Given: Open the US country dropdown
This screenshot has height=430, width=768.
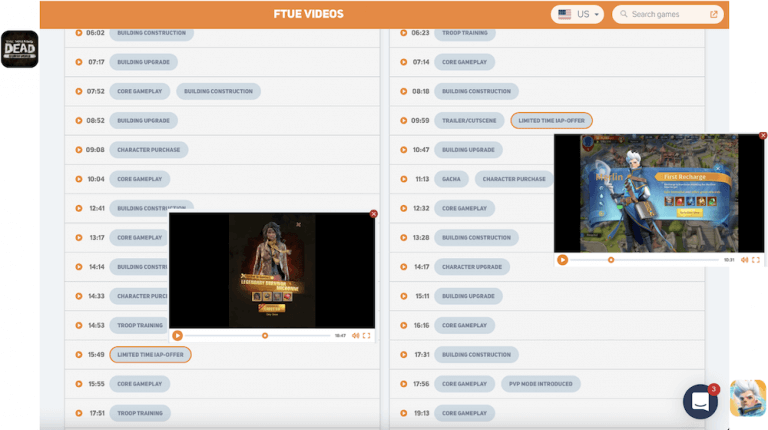Looking at the screenshot, I should tap(579, 14).
